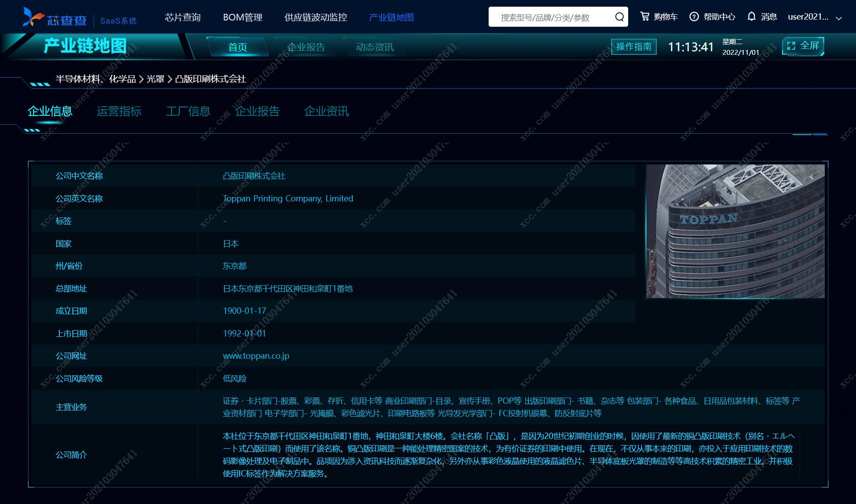The image size is (856, 504).
Task: Select the 运营指标 tab
Action: (119, 111)
